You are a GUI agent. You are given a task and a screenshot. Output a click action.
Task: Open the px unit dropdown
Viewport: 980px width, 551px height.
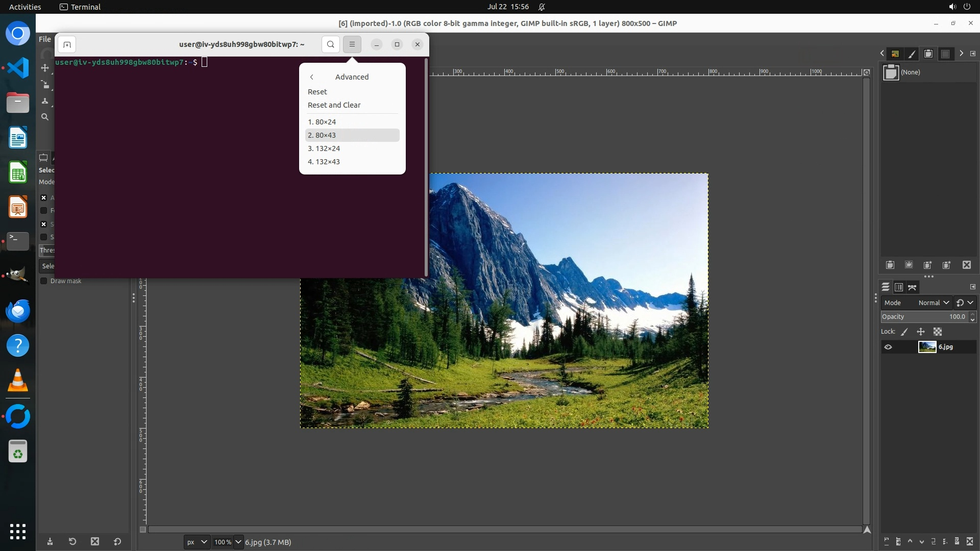click(x=197, y=542)
